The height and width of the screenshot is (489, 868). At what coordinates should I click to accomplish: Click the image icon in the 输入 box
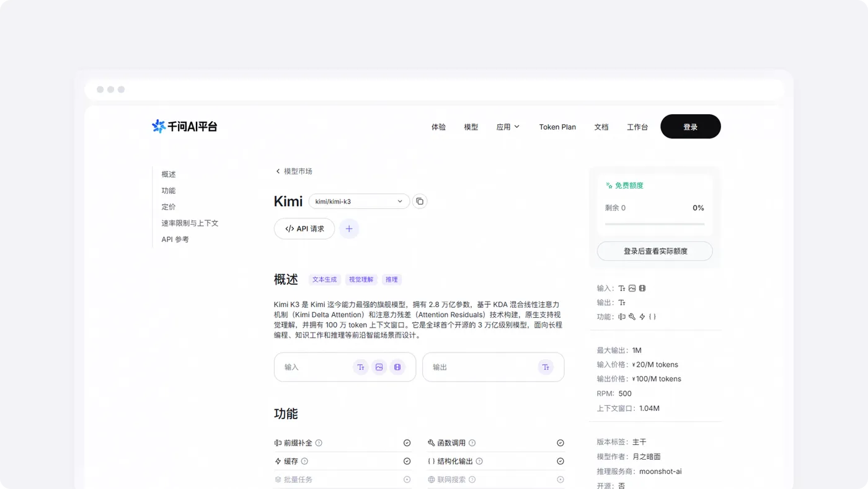379,367
